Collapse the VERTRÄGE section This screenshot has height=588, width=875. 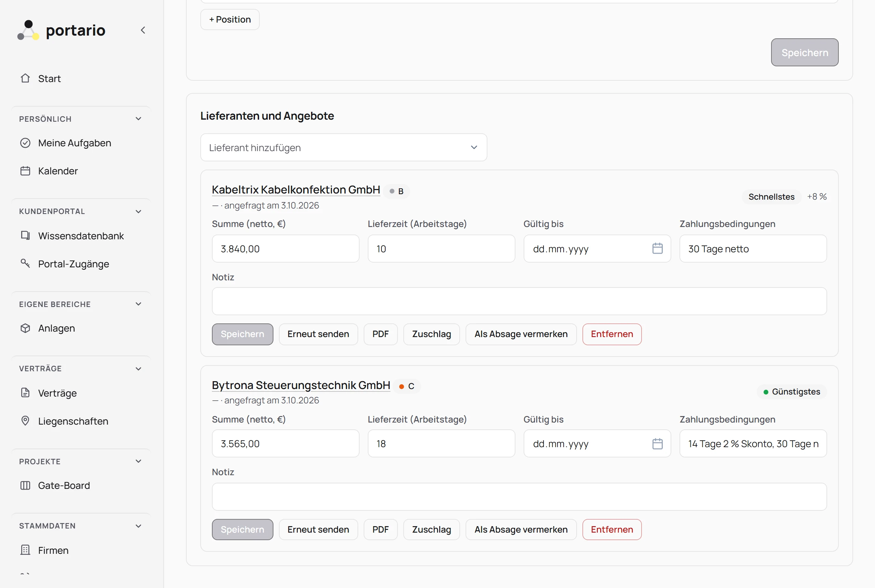pos(138,369)
